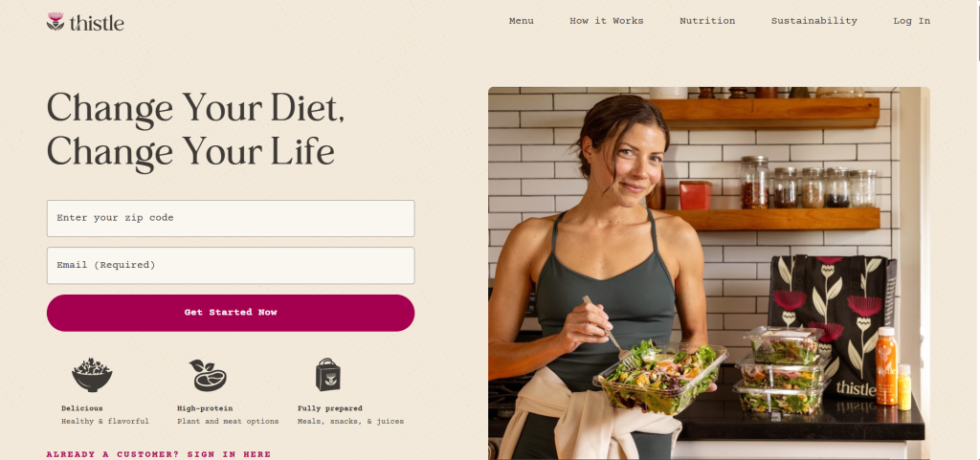Image resolution: width=980 pixels, height=460 pixels.
Task: Click the salad bowl Delicious icon
Action: click(92, 375)
